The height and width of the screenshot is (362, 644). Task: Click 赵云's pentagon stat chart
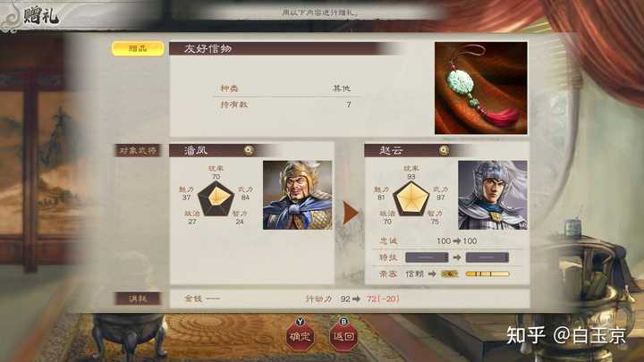tap(411, 198)
